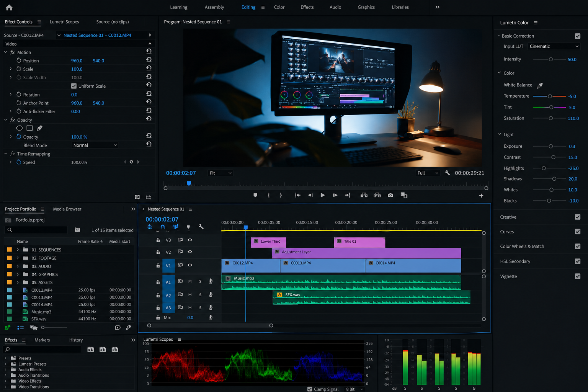This screenshot has height=392, width=588.
Task: Open the Input LUT Cinematic dropdown
Action: coord(554,46)
